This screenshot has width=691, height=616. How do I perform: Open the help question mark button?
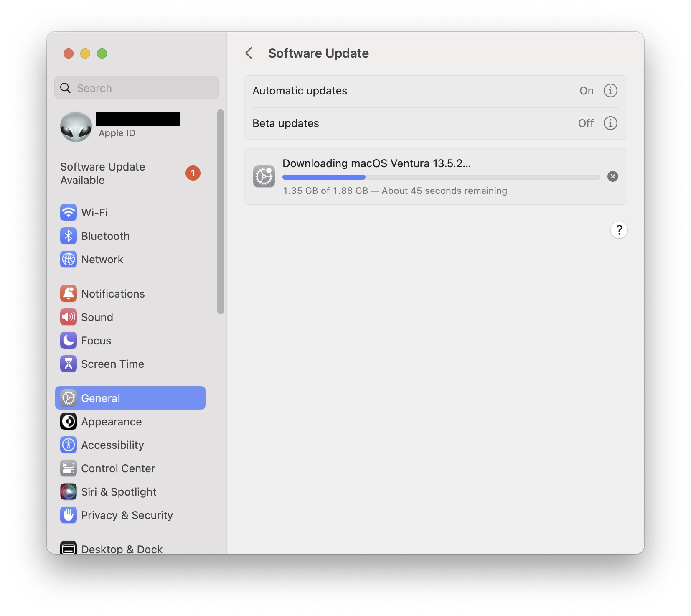(619, 230)
